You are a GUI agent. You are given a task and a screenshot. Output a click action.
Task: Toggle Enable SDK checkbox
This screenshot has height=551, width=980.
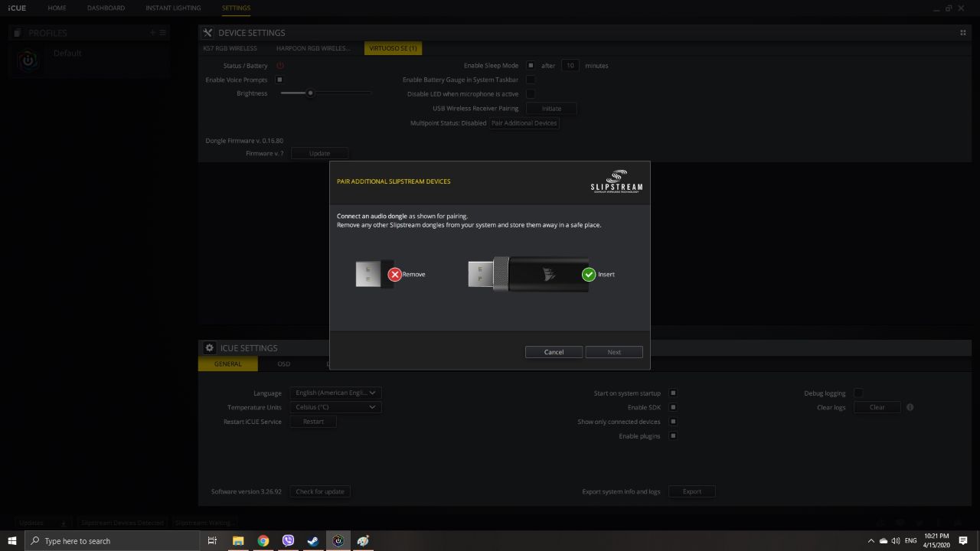(673, 407)
